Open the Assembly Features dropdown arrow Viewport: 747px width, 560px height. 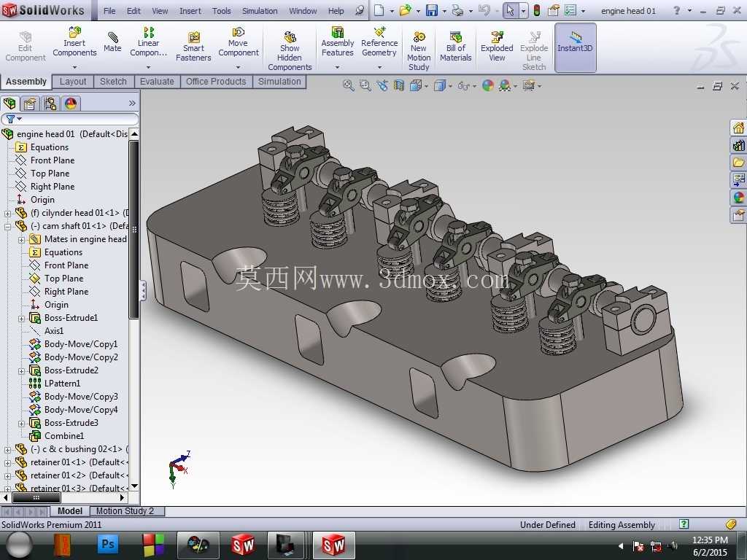click(x=337, y=68)
